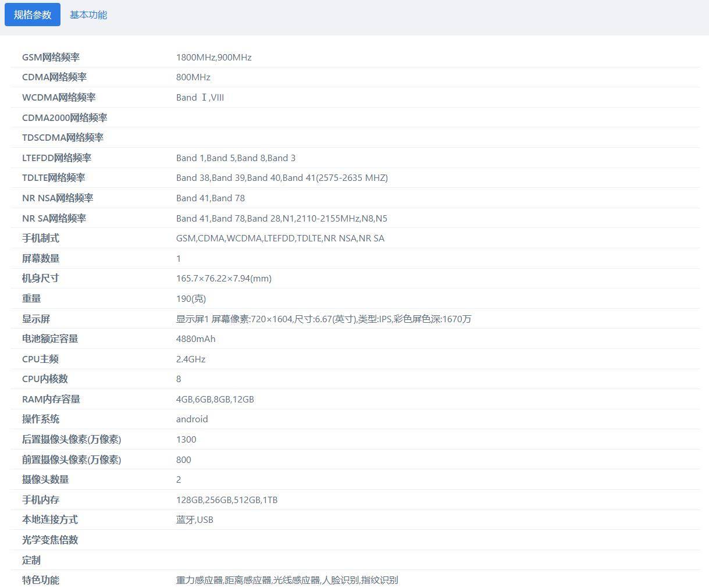This screenshot has height=588, width=709.
Task: Select the 特色功能 sensors list text
Action: tap(287, 580)
